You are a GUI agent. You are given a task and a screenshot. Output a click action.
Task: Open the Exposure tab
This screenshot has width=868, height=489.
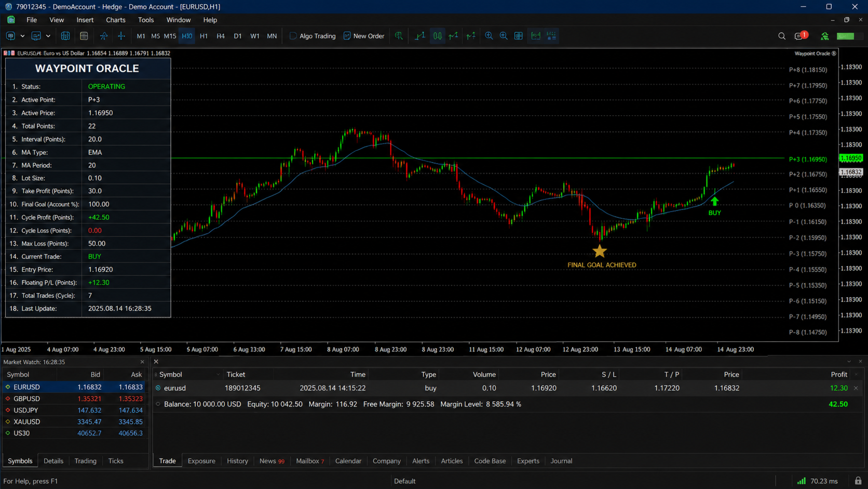(x=201, y=461)
